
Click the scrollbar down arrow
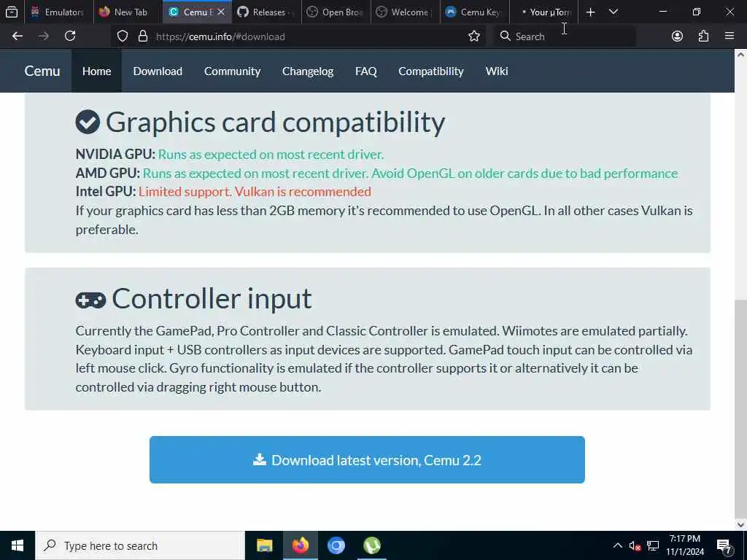[740, 525]
